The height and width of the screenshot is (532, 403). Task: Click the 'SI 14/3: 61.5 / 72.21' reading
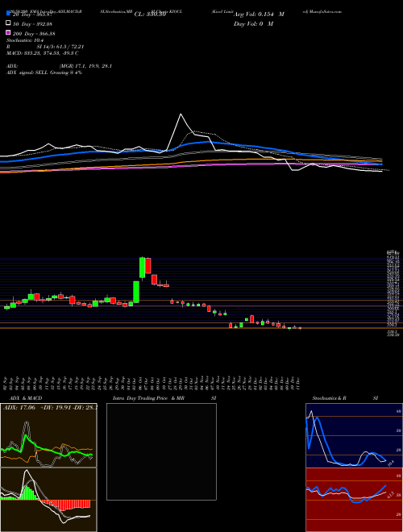coord(60,47)
